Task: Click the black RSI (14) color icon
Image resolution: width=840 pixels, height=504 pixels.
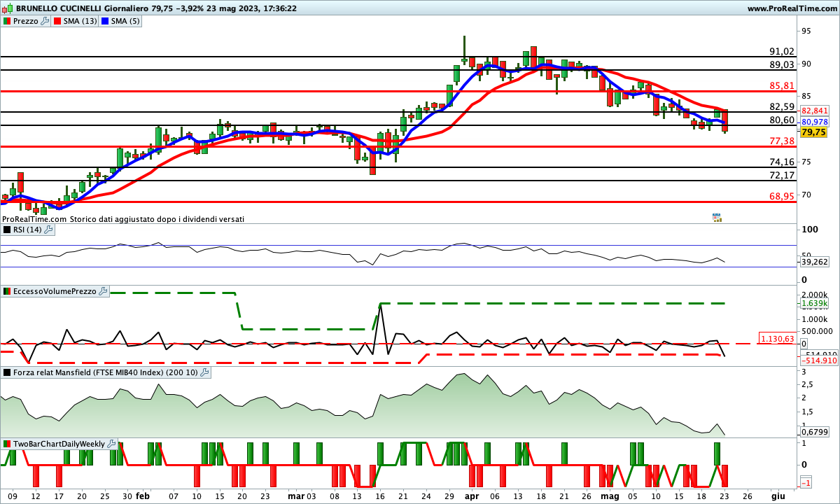Action: (7, 229)
